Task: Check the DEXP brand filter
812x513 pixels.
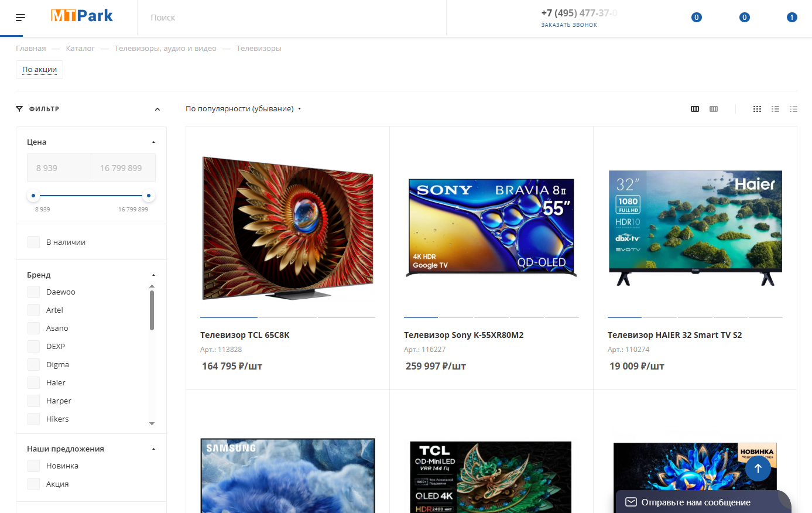Action: tap(34, 346)
